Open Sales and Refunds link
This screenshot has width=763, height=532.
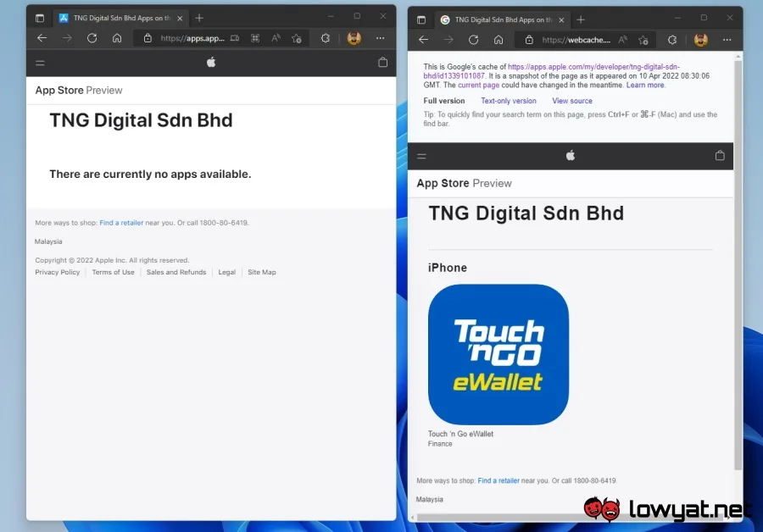[x=176, y=272]
